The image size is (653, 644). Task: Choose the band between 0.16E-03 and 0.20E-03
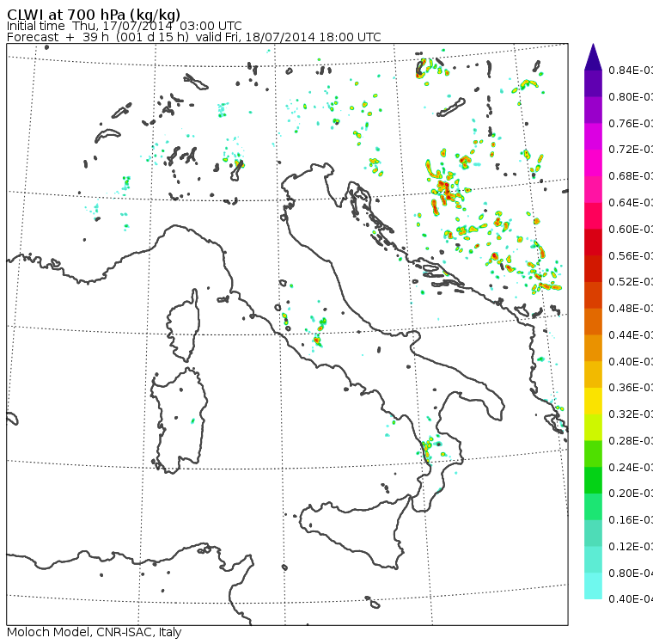[593, 506]
